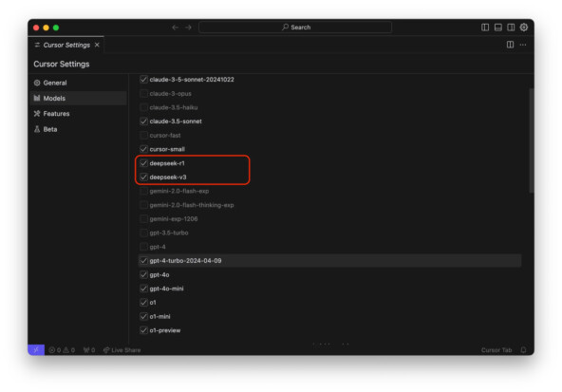This screenshot has width=562, height=392.
Task: Toggle the bottom panel layout icon
Action: pos(497,28)
